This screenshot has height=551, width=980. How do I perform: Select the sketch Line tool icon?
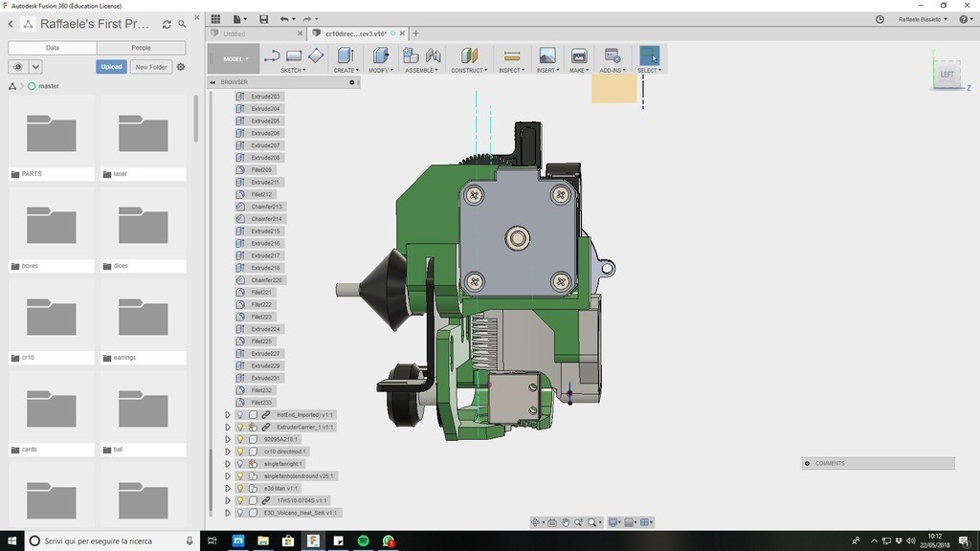[271, 56]
